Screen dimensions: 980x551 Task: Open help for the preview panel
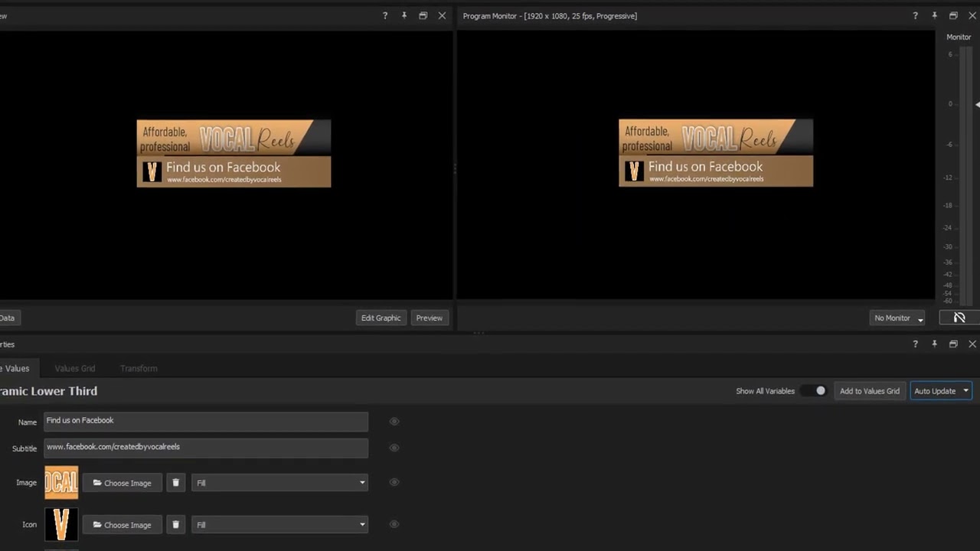(x=385, y=15)
